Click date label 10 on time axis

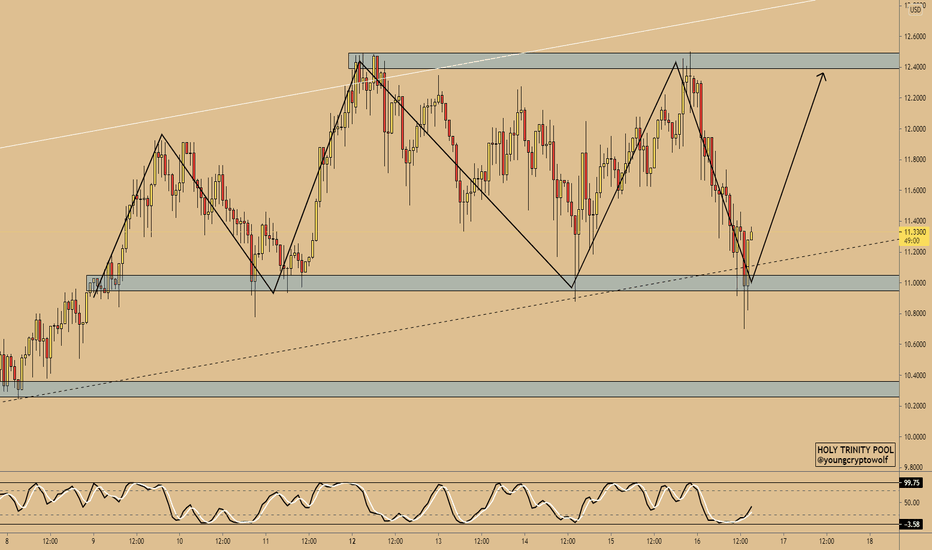pyautogui.click(x=180, y=542)
